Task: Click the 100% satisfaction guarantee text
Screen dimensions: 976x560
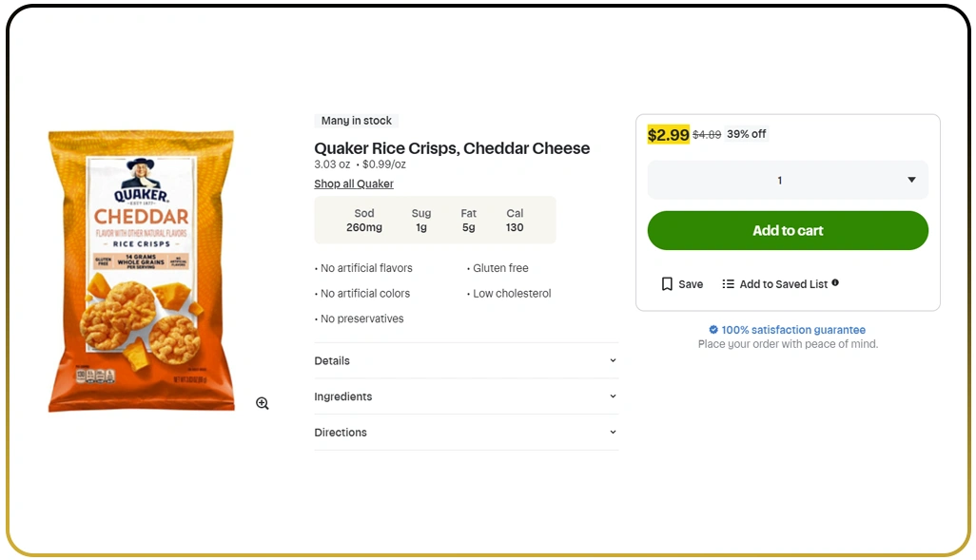Action: 793,330
